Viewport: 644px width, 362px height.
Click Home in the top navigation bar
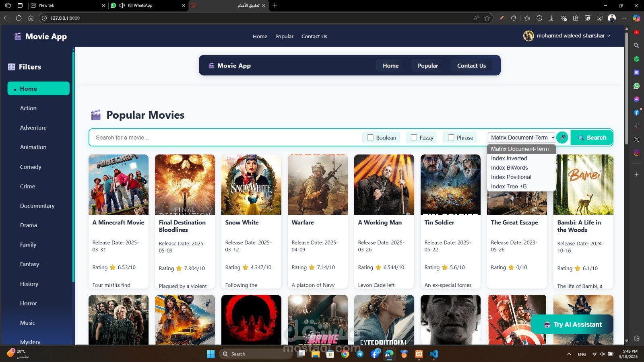(260, 36)
